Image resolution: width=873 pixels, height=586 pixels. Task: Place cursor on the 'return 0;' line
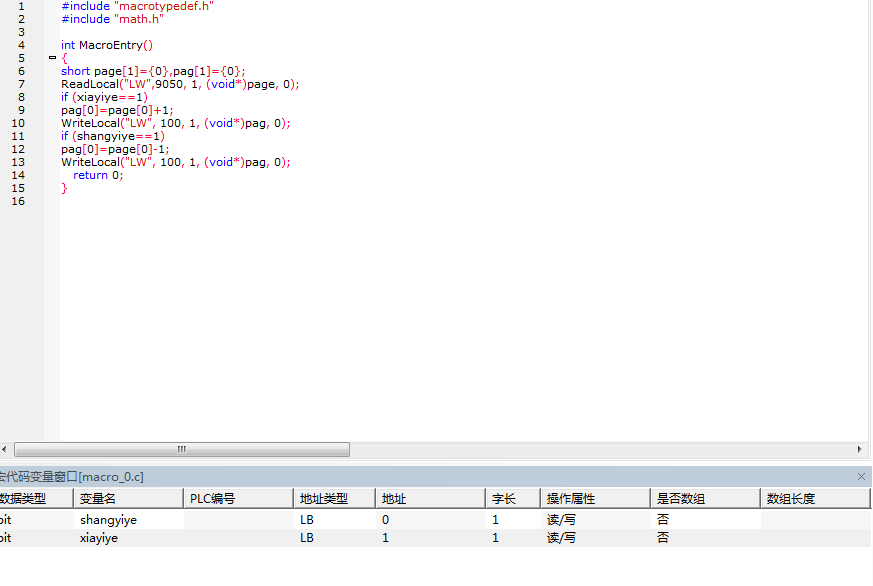pyautogui.click(x=97, y=175)
